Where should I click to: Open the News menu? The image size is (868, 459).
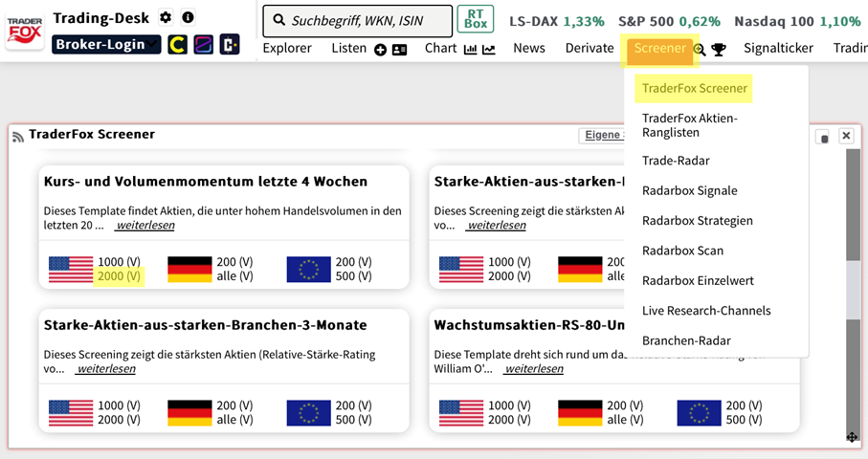pos(528,48)
